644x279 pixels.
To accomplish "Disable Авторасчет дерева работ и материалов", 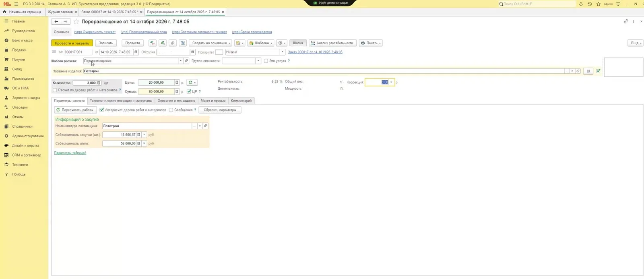I will (x=102, y=110).
